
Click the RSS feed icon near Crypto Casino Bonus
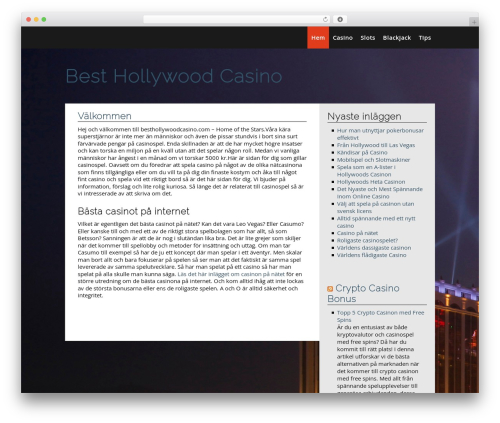pyautogui.click(x=330, y=289)
